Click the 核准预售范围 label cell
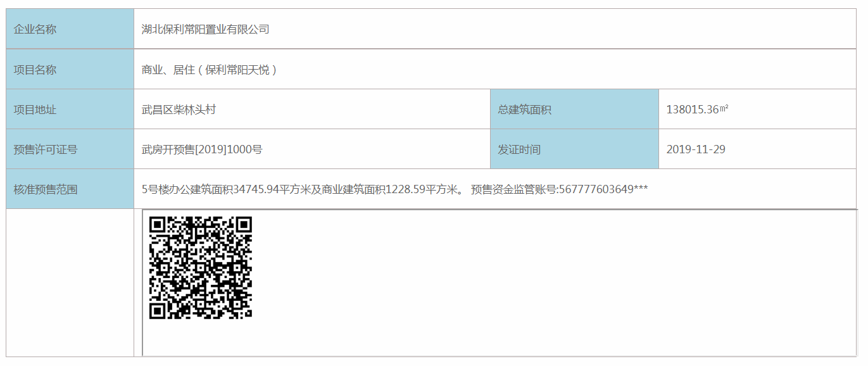 [70, 189]
